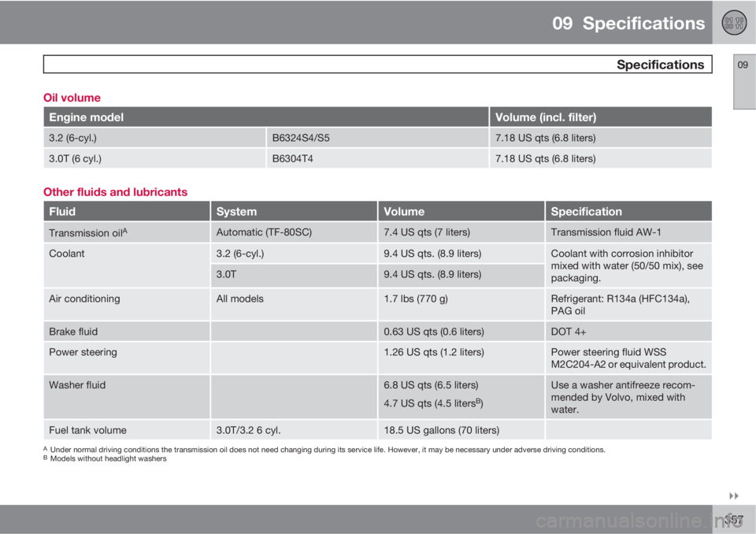The height and width of the screenshot is (534, 756).
Task: Click the 'Refrigerant: R134a (HFC134a)' specification
Action: pyautogui.click(x=628, y=304)
